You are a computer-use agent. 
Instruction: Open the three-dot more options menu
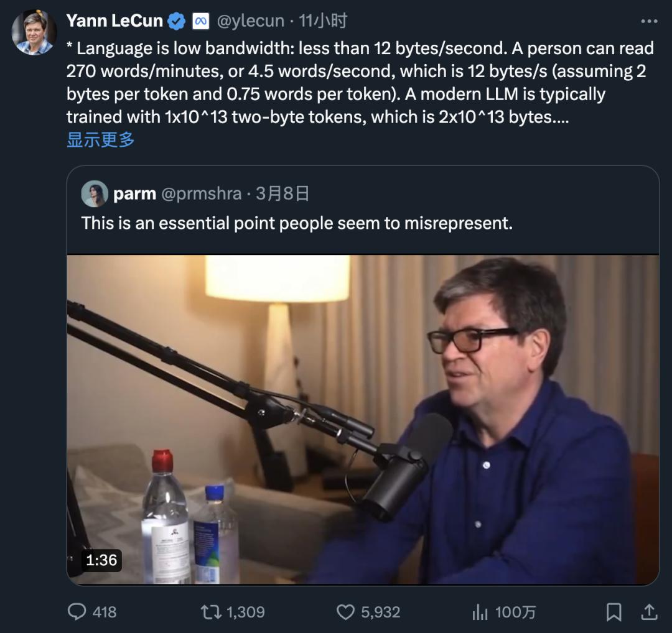[x=649, y=21]
